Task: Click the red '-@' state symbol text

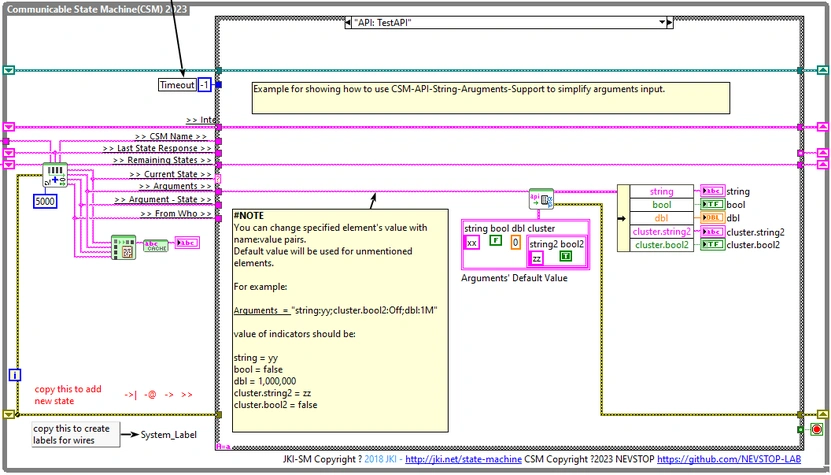Action: click(x=150, y=394)
